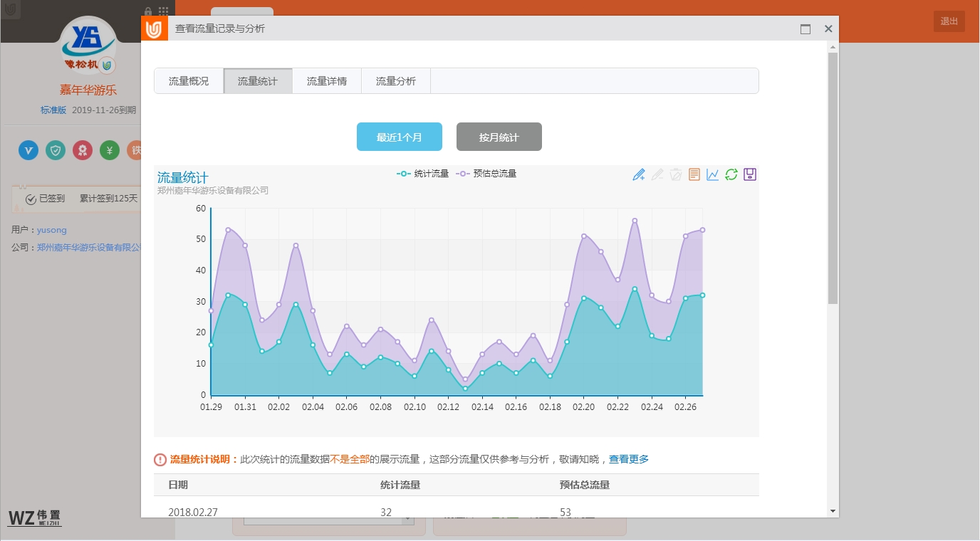Click the orange U logo in dialog title
The height and width of the screenshot is (541, 980).
(x=155, y=29)
